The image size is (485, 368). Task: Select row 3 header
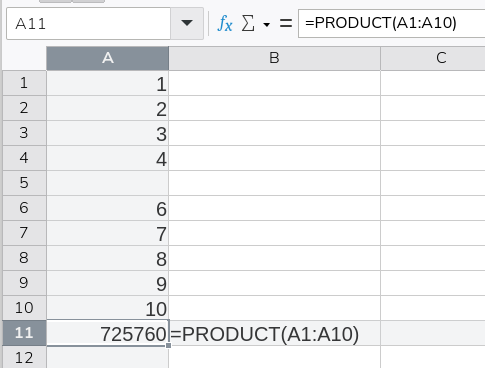[x=24, y=133]
